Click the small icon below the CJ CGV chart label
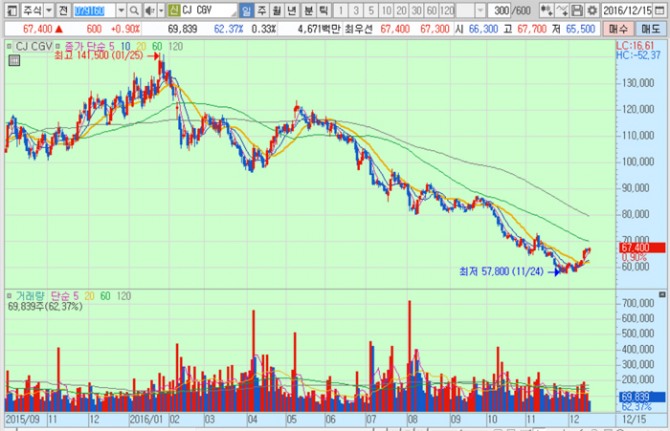670x431 pixels. tap(12, 60)
